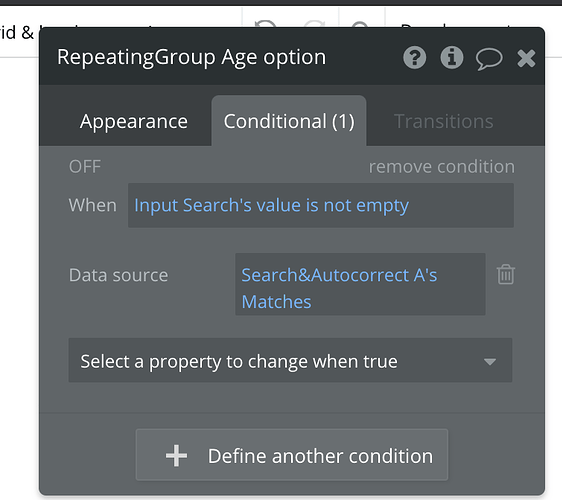This screenshot has height=500, width=562.
Task: Close the RepeatingGroup Age option panel
Action: point(526,58)
